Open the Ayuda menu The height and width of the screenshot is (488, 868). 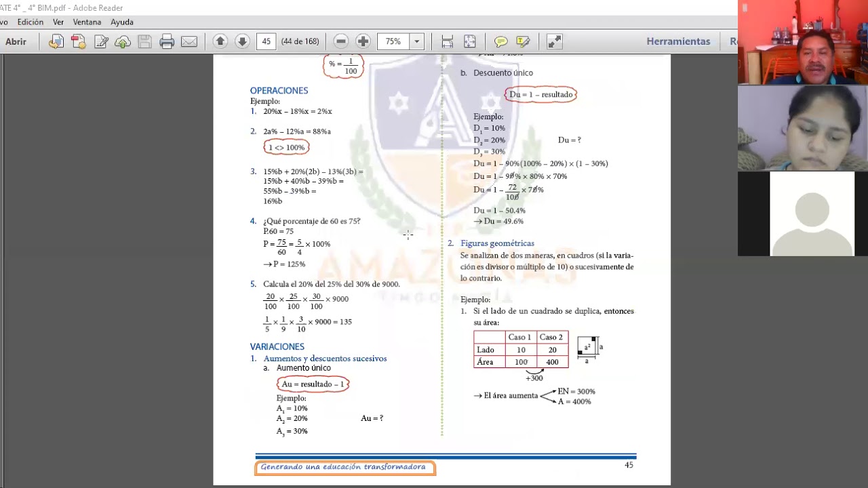tap(122, 22)
